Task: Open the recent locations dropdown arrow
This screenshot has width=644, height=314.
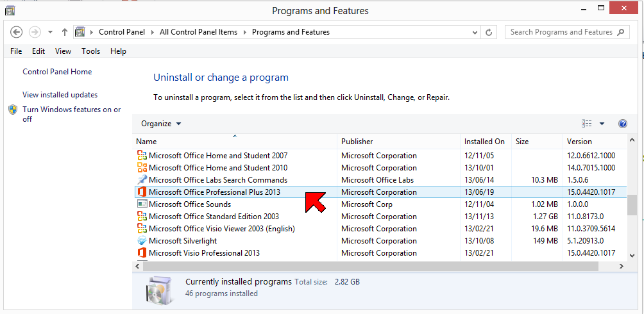Action: pyautogui.click(x=50, y=32)
